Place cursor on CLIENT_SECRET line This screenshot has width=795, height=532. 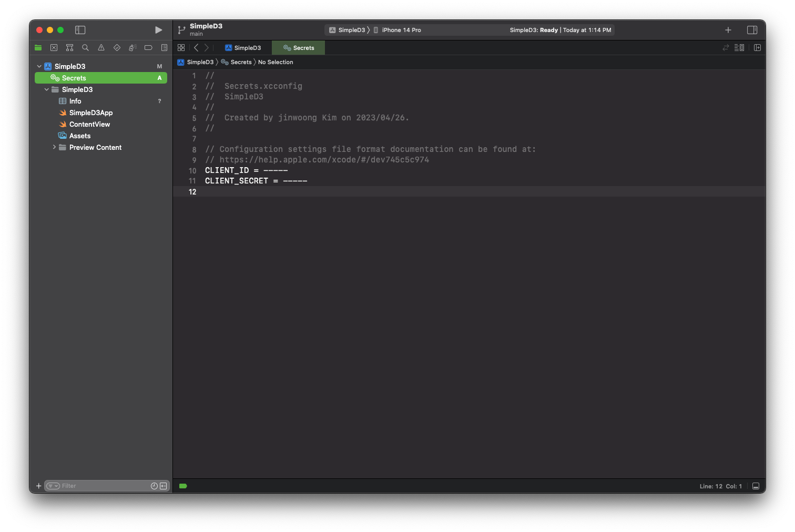(x=256, y=181)
